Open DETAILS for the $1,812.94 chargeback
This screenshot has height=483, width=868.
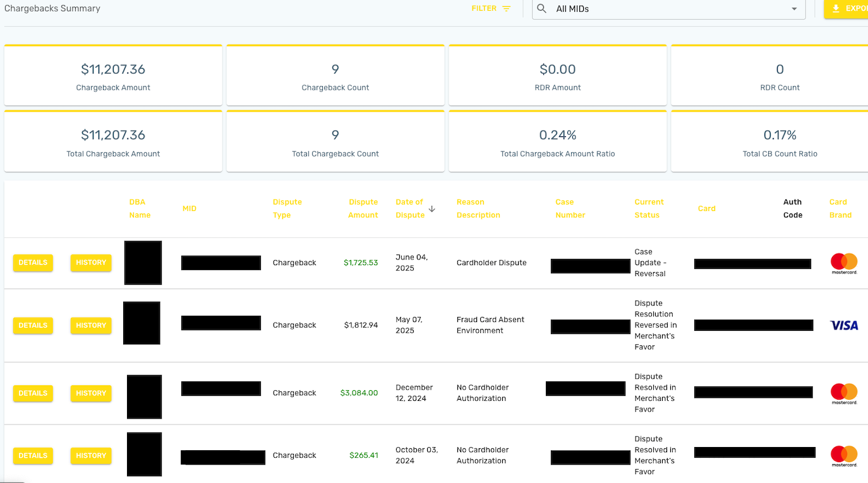tap(33, 325)
